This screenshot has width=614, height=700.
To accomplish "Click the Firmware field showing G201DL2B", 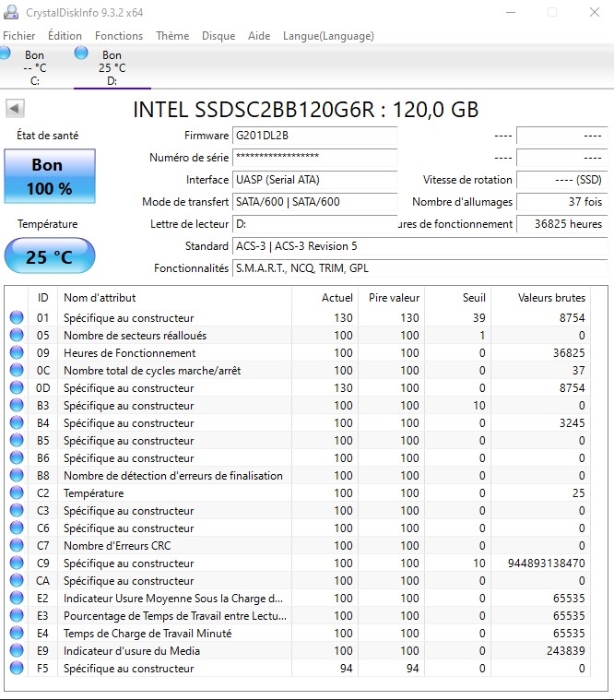I will coord(313,136).
